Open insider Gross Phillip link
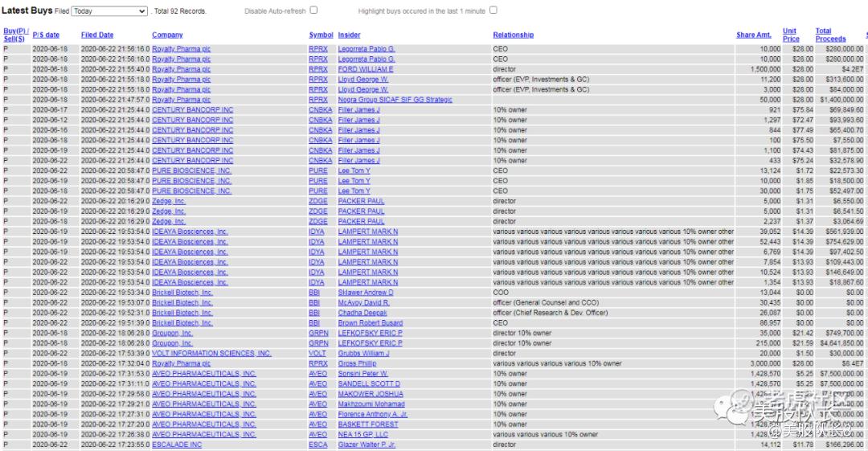Viewport: 868px width, 451px height. (x=357, y=364)
